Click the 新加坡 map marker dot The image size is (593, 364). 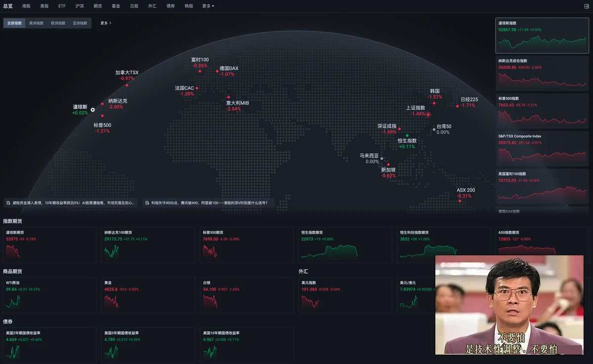[x=388, y=164]
